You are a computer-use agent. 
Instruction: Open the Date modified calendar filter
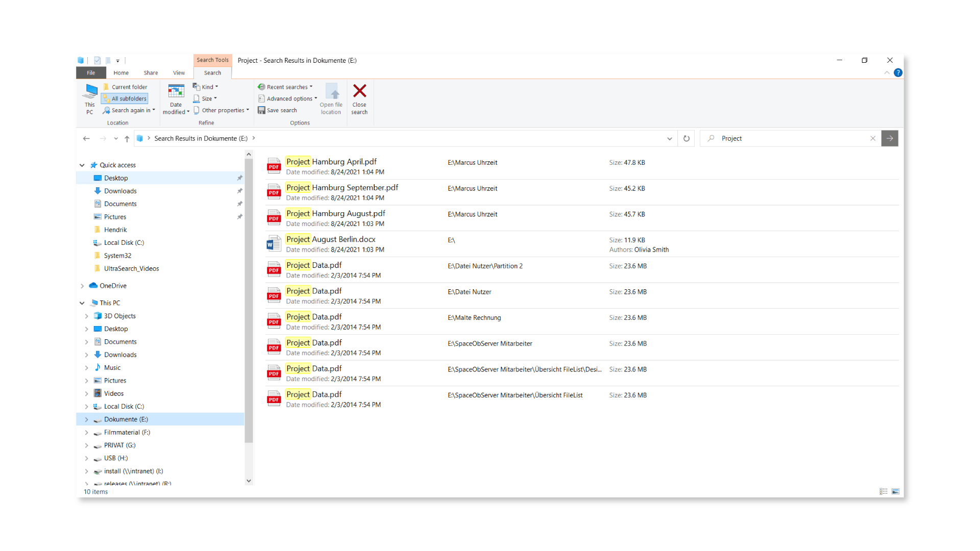click(176, 92)
